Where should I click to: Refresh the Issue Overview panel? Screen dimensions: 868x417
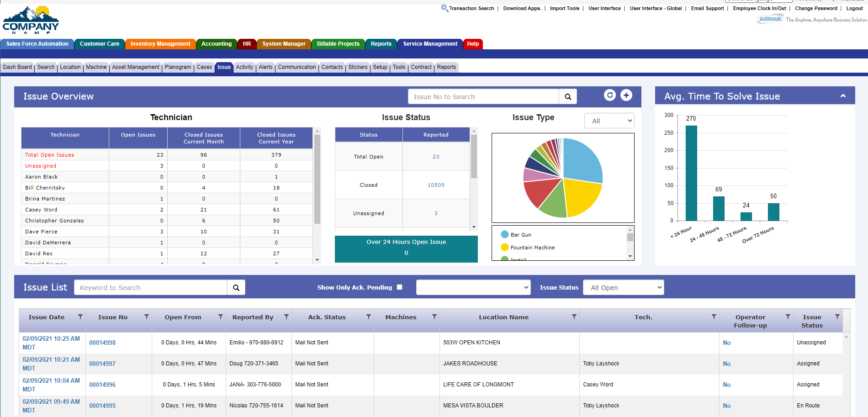point(609,95)
